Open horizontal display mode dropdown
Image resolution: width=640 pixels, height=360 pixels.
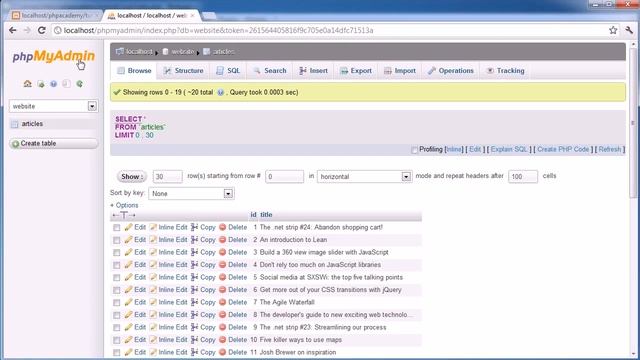[364, 176]
